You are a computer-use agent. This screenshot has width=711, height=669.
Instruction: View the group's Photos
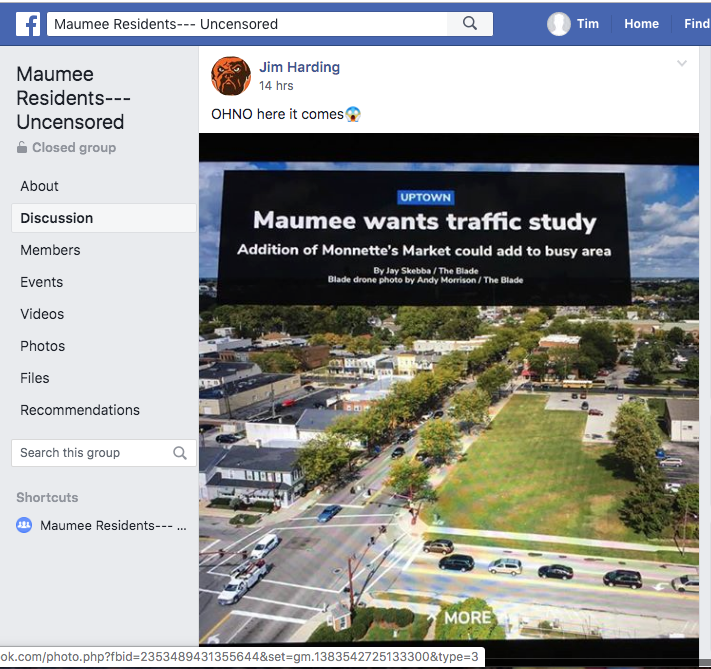click(x=43, y=346)
